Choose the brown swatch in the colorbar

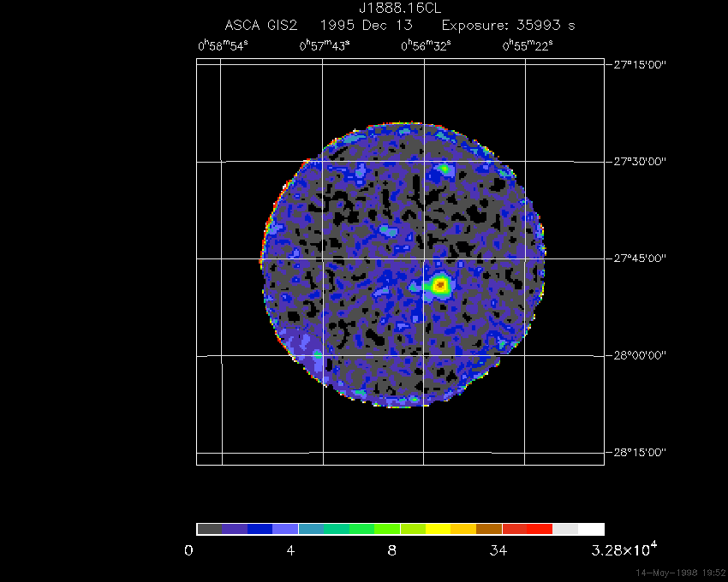tap(489, 529)
